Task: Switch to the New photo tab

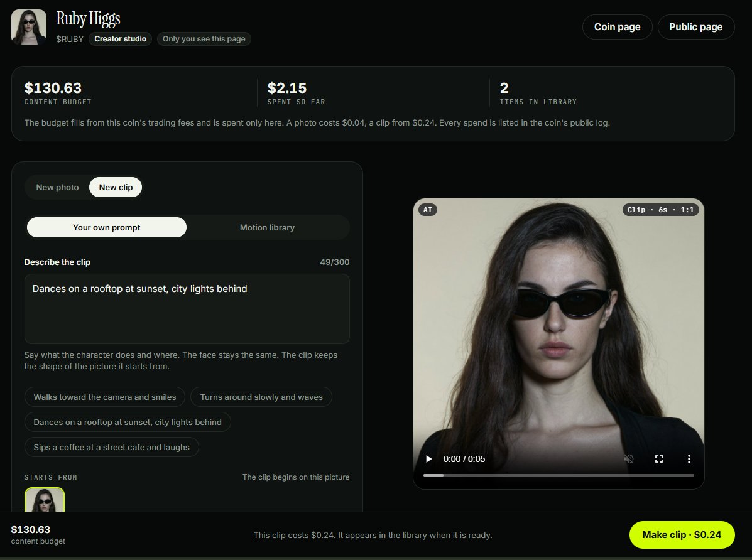Action: point(58,188)
